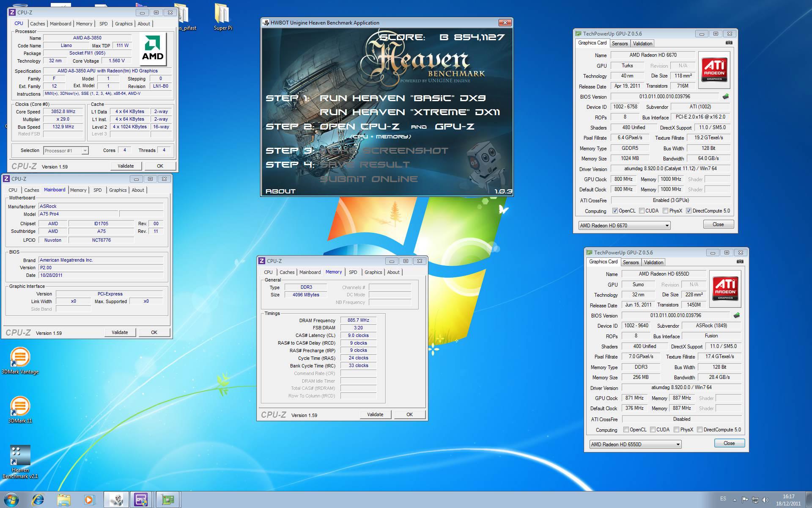Close the HD 6670 GPU-Z via Close button
812x508 pixels.
(718, 224)
